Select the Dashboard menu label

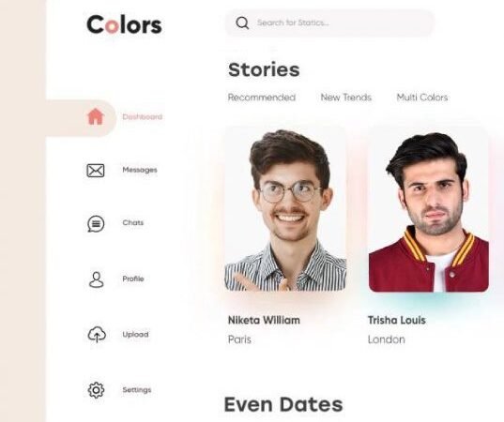point(142,117)
